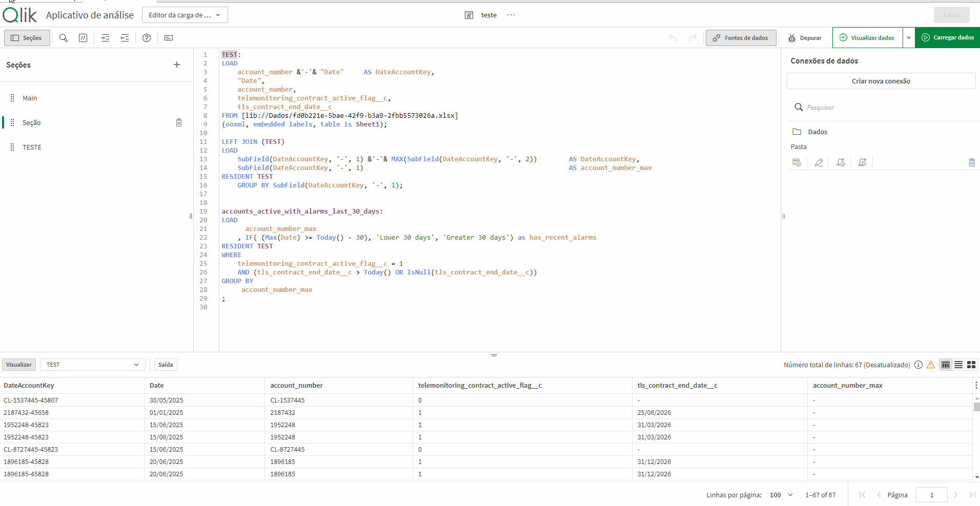
Task: Toggle the Fontes de dados panel
Action: pos(741,38)
